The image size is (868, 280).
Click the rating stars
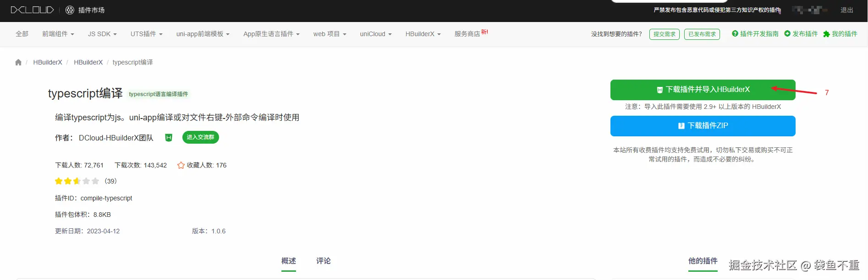[77, 181]
